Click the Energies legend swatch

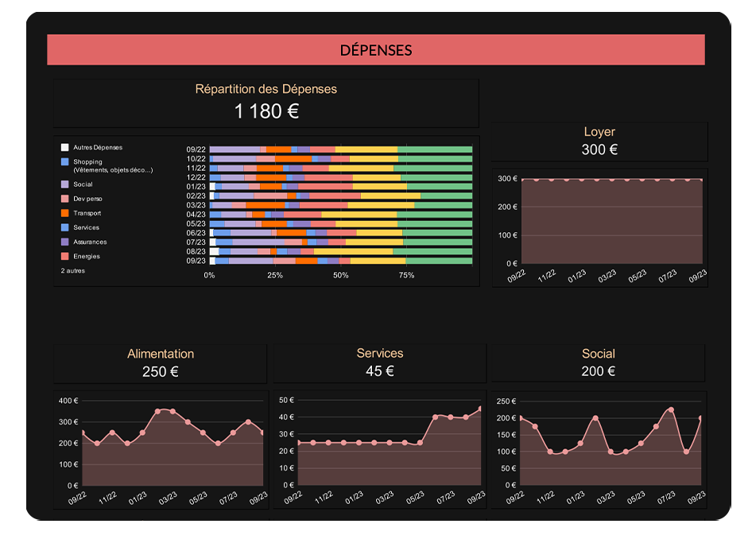pyautogui.click(x=64, y=256)
